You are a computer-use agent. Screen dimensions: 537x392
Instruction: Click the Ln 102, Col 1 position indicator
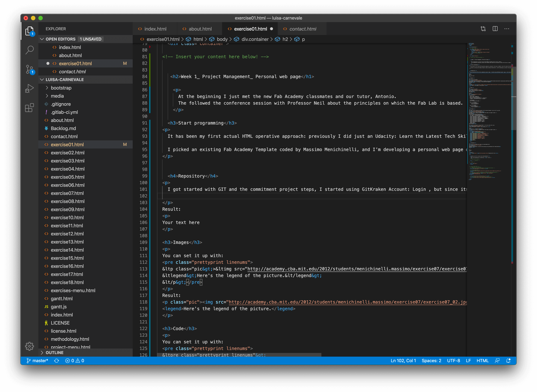[x=403, y=361]
